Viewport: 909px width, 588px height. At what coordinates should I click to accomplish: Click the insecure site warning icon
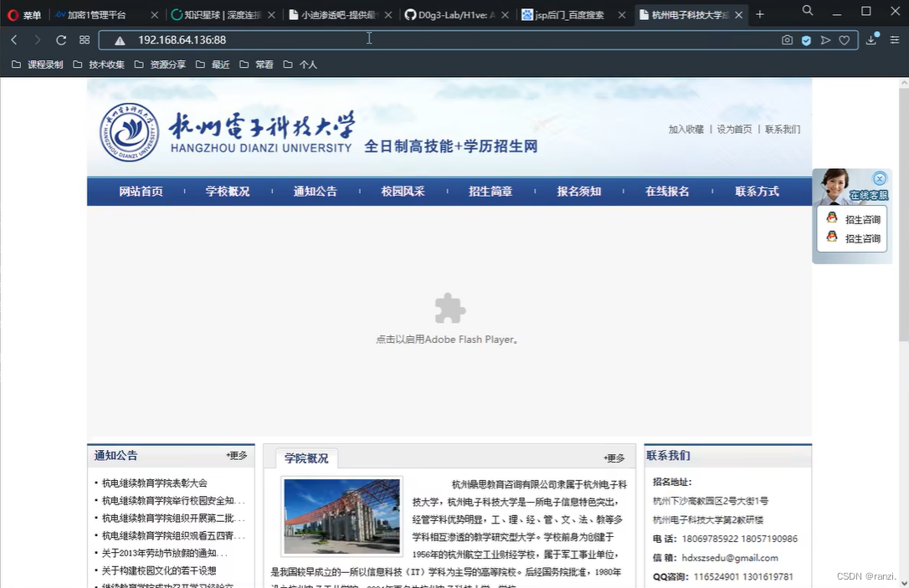[120, 40]
